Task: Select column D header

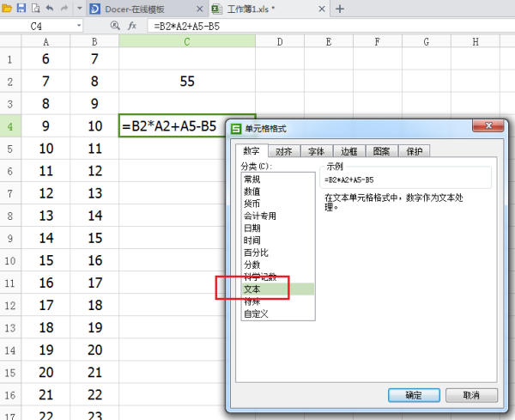Action: click(x=280, y=41)
